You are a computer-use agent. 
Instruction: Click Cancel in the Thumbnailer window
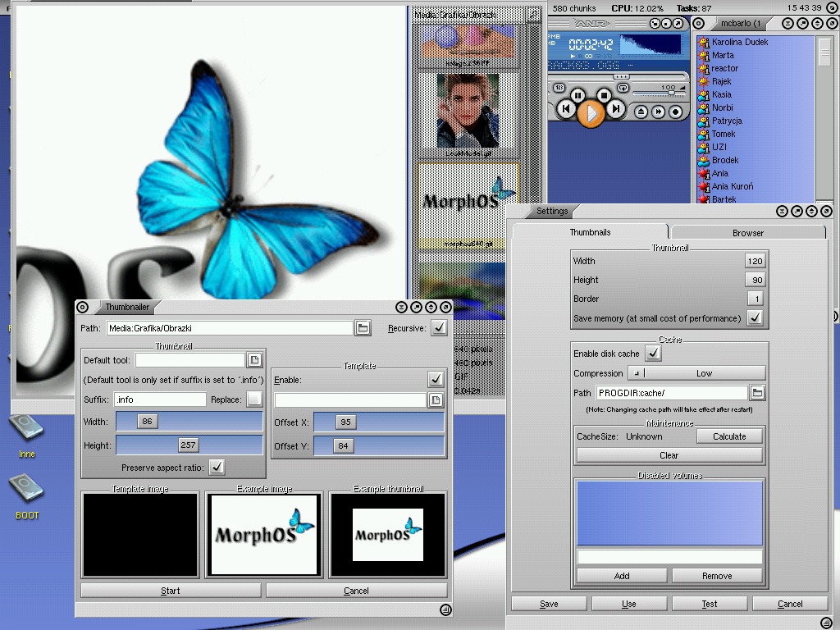point(356,591)
